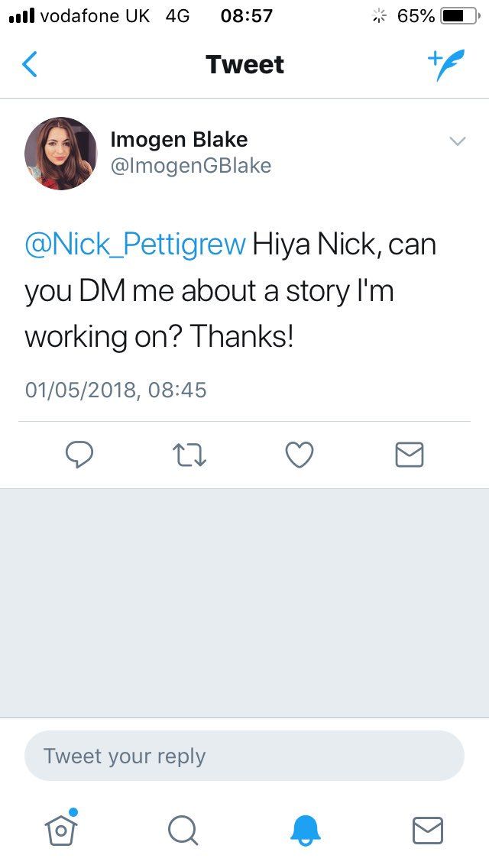
Task: Open the @Nick_Pettigrew mention link
Action: click(135, 245)
